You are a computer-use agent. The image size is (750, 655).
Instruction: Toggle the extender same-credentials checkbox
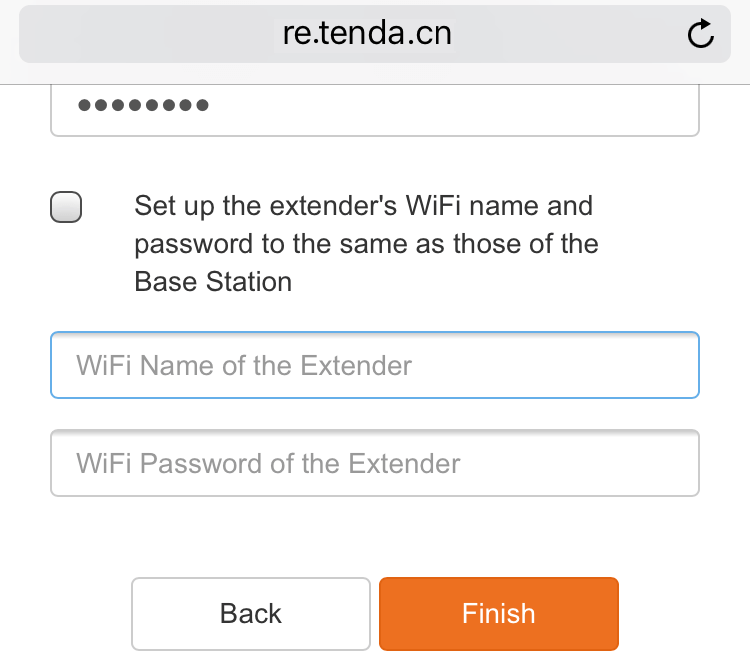(66, 207)
